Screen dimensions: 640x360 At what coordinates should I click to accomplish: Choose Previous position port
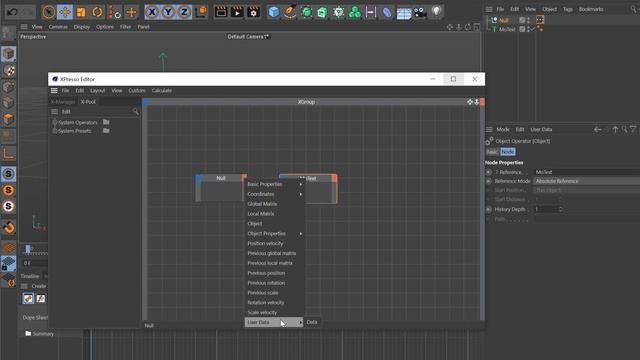(275, 273)
